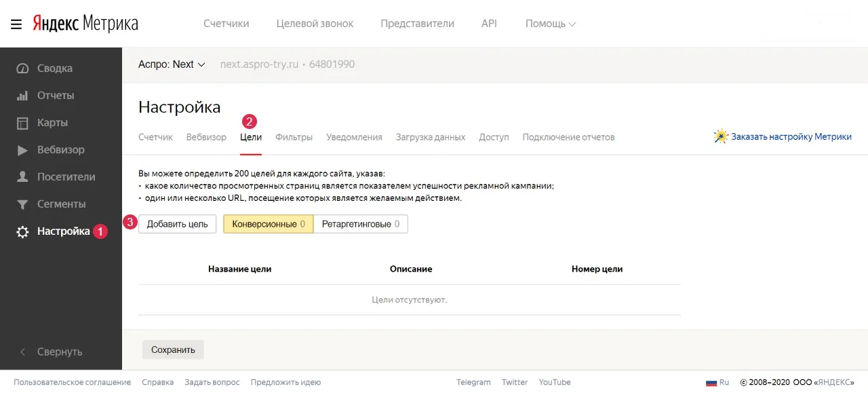Open the Вебвизор settings tab

(x=206, y=137)
